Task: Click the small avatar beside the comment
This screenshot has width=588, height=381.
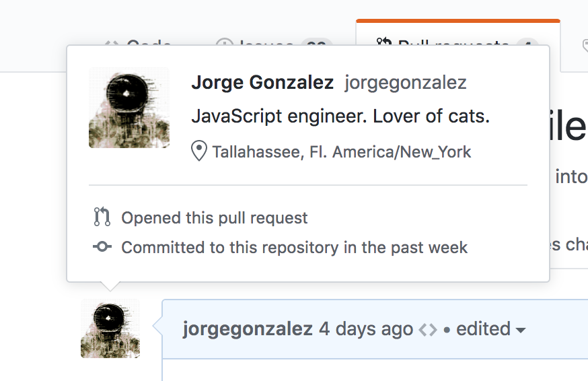Action: click(110, 328)
